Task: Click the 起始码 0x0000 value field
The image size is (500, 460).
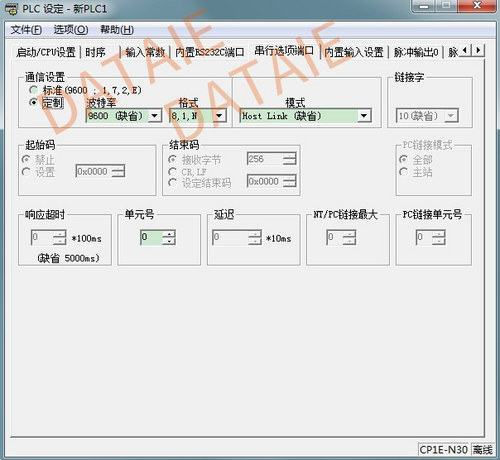Action: click(x=94, y=172)
